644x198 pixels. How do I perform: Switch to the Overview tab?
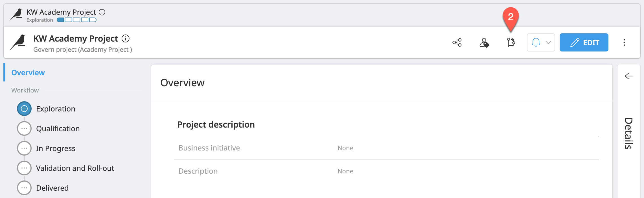coord(28,72)
